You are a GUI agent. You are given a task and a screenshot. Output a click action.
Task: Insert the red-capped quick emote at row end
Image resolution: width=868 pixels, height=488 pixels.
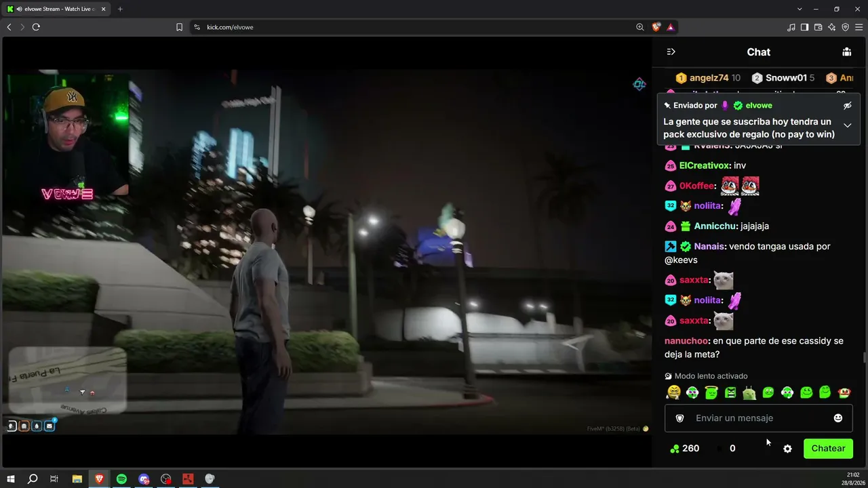(844, 392)
